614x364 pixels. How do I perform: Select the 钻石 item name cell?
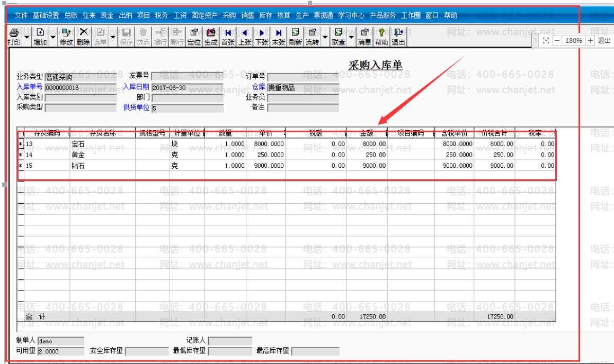pos(103,166)
